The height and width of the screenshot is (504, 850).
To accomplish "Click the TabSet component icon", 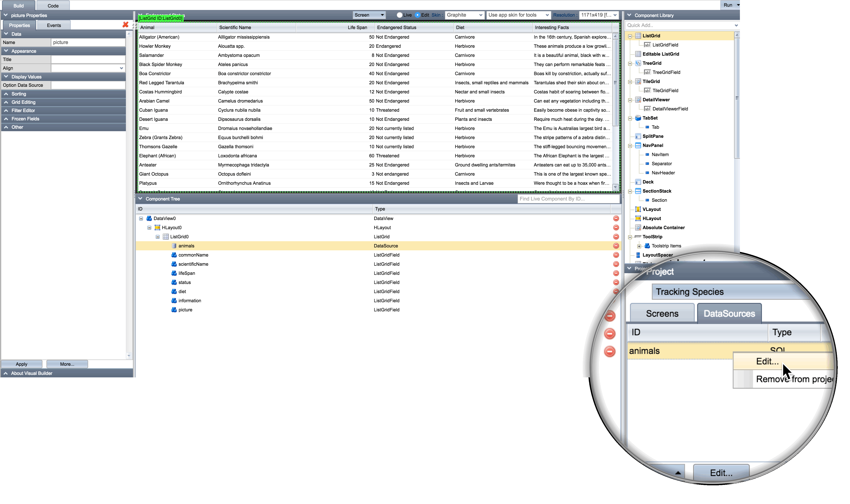I will [638, 118].
